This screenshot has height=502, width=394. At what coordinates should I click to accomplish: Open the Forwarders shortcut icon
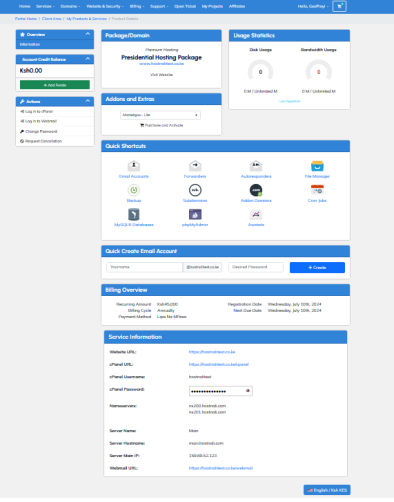click(x=195, y=165)
